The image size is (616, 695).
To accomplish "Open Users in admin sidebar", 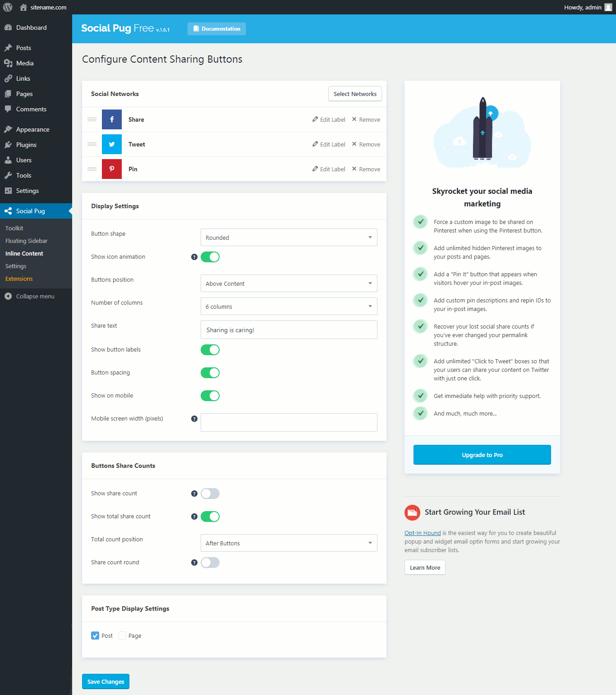I will click(36, 160).
